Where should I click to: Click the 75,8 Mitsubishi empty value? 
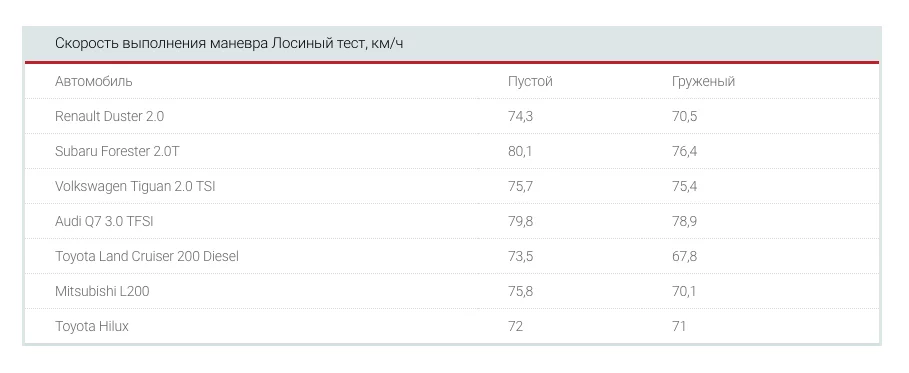point(520,291)
